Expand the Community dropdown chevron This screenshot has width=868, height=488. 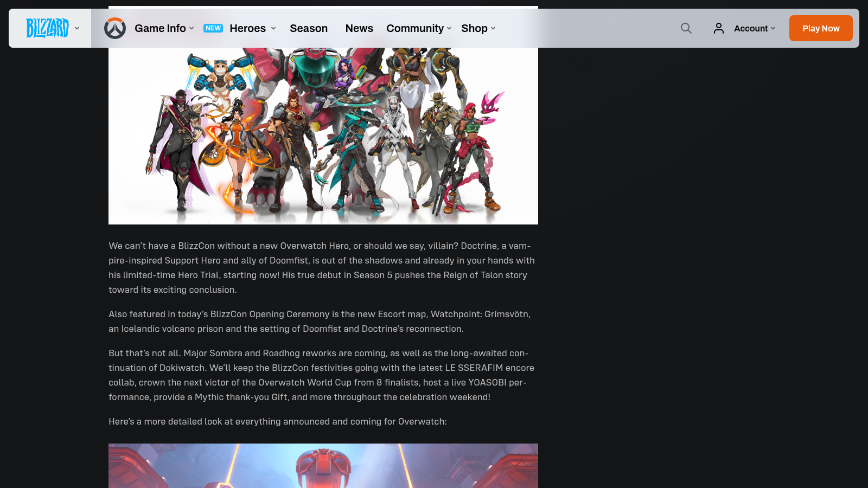click(449, 28)
